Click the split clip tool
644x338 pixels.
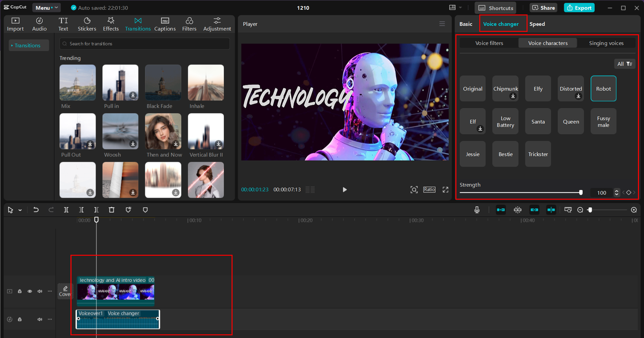pyautogui.click(x=66, y=210)
